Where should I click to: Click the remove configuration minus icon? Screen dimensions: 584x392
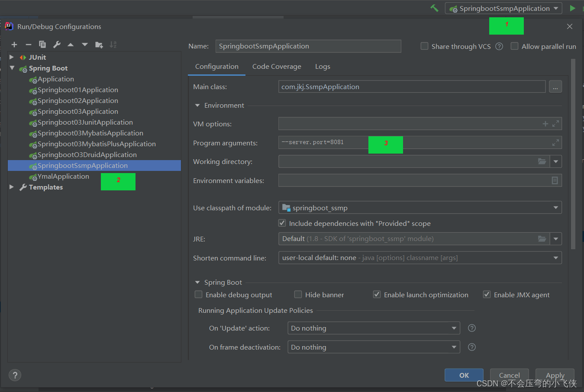pyautogui.click(x=29, y=45)
